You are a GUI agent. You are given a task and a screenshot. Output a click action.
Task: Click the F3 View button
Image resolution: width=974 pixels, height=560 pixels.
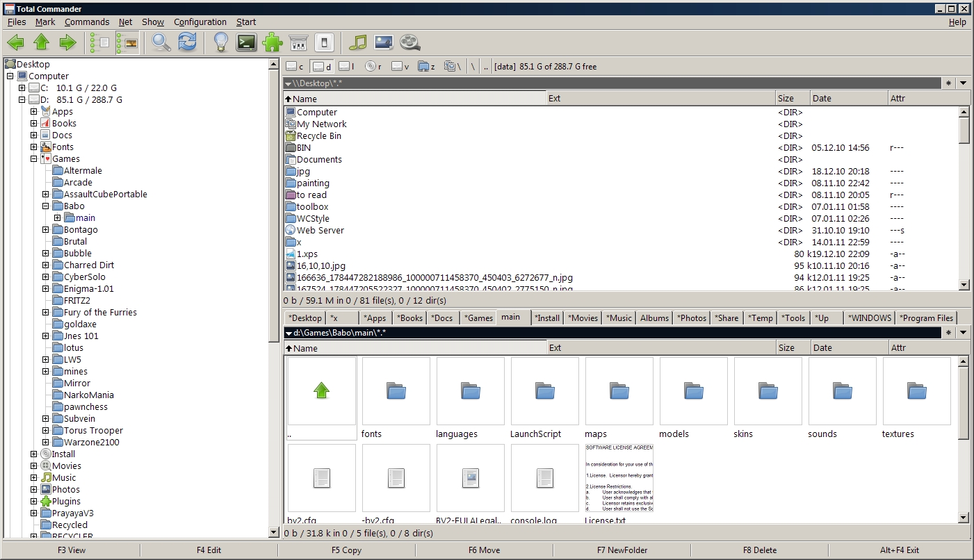(72, 550)
